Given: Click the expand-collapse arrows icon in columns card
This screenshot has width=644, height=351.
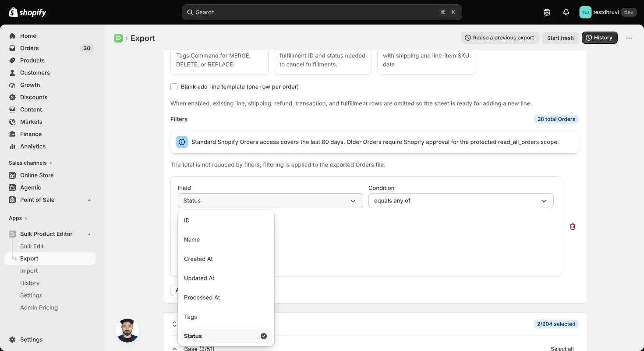Looking at the screenshot, I should click(x=174, y=324).
